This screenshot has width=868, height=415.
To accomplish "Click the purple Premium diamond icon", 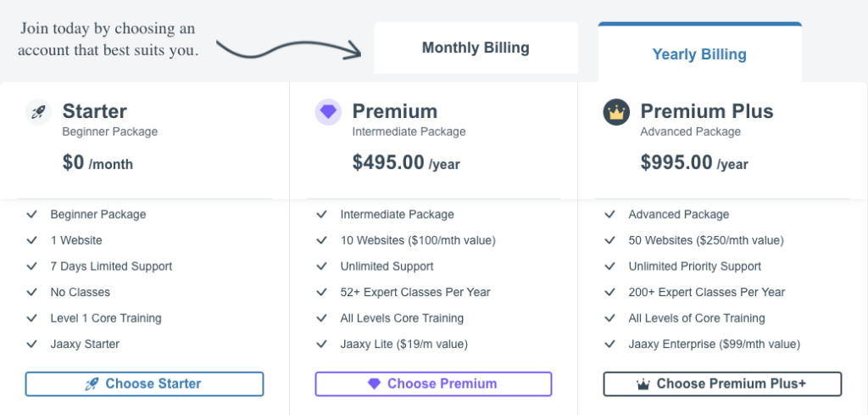I will tap(328, 112).
